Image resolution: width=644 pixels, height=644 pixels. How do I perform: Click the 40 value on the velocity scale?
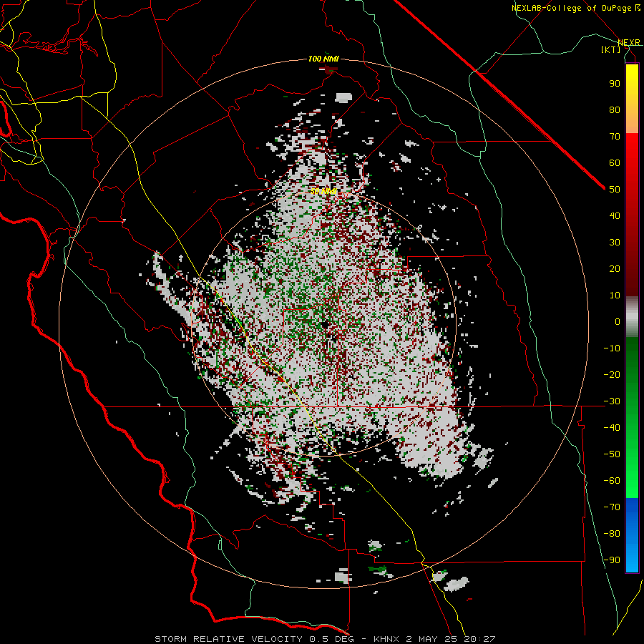[615, 215]
